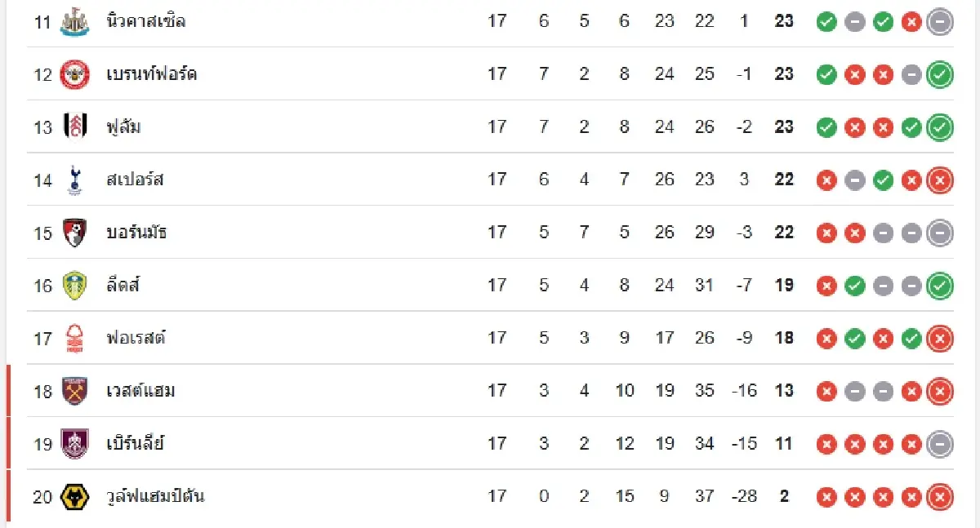Click Spurs' latest match loss indicator
The width and height of the screenshot is (980, 528).
click(x=940, y=180)
